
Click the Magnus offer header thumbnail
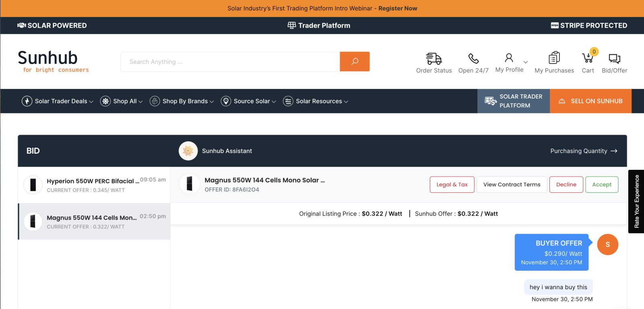(x=190, y=183)
